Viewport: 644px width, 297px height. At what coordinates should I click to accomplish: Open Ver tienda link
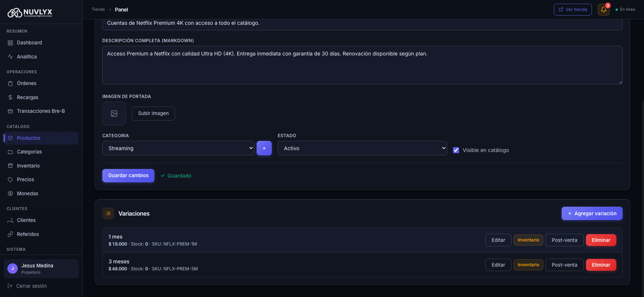[573, 10]
